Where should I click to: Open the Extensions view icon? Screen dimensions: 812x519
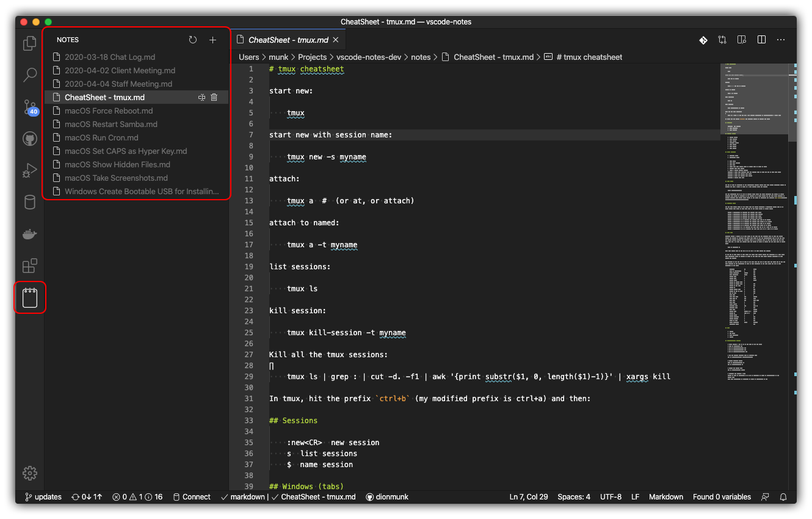29,266
